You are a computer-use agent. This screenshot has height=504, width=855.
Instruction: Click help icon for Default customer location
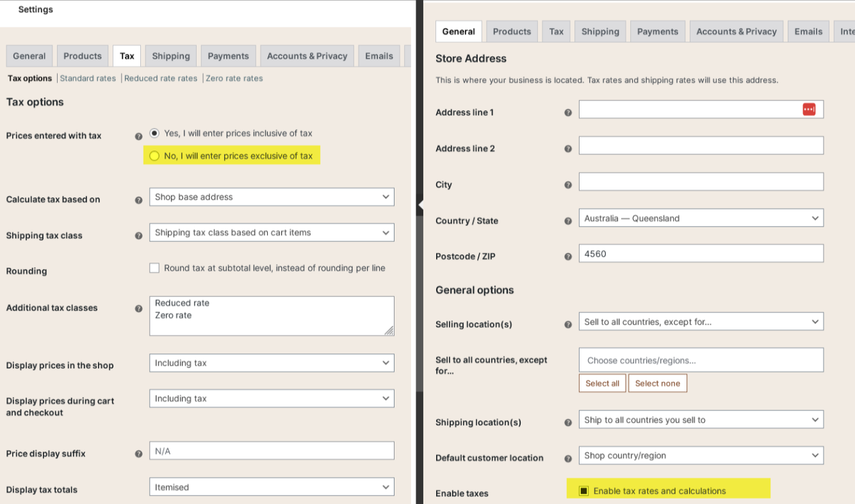coord(567,459)
